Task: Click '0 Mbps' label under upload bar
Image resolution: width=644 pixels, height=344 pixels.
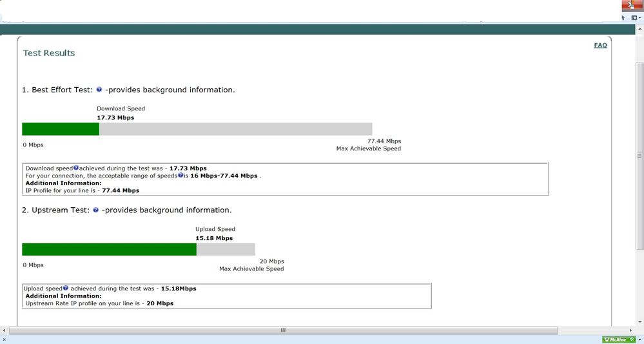Action: click(x=34, y=265)
